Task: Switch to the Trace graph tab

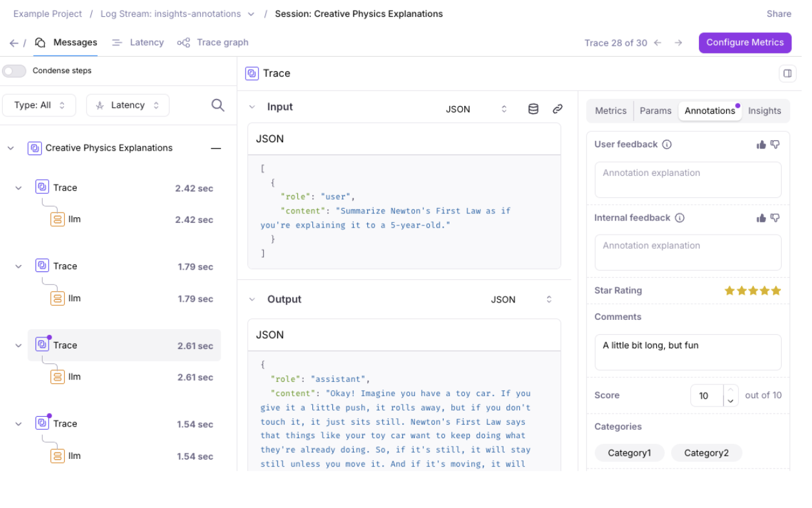Action: tap(213, 43)
